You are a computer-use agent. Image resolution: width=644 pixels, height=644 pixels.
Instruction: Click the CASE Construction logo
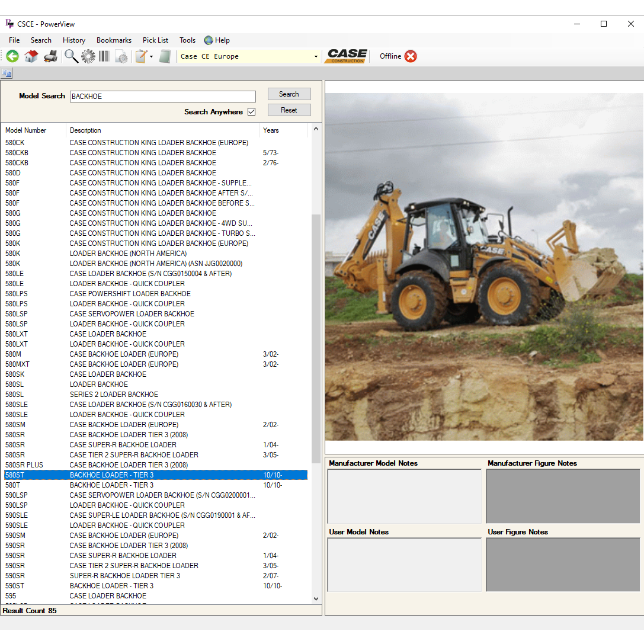pyautogui.click(x=346, y=56)
